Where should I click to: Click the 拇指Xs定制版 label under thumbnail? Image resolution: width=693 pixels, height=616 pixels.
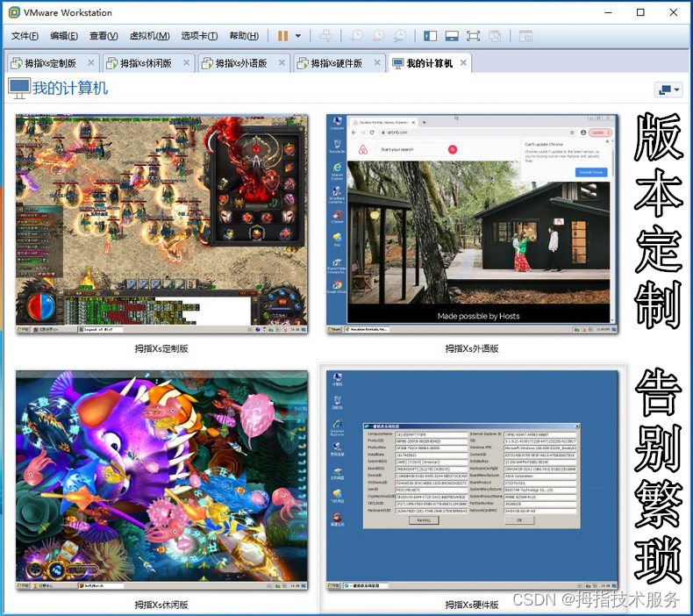(161, 348)
